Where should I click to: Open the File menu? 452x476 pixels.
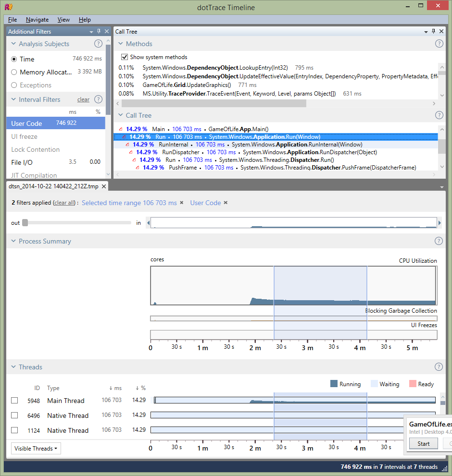point(13,20)
